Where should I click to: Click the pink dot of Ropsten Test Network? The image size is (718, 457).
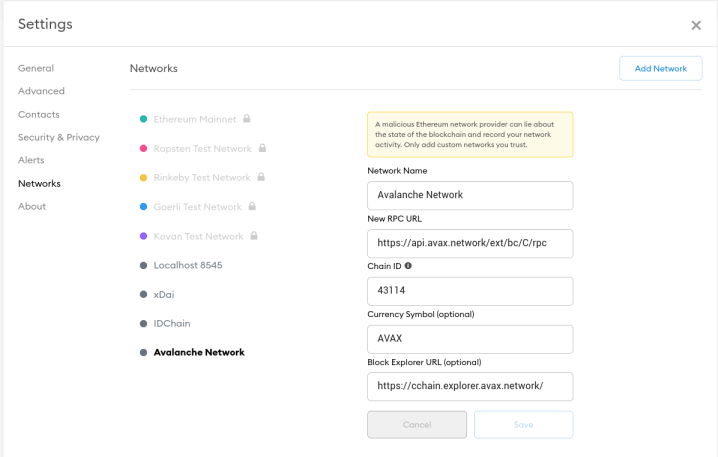pos(143,148)
